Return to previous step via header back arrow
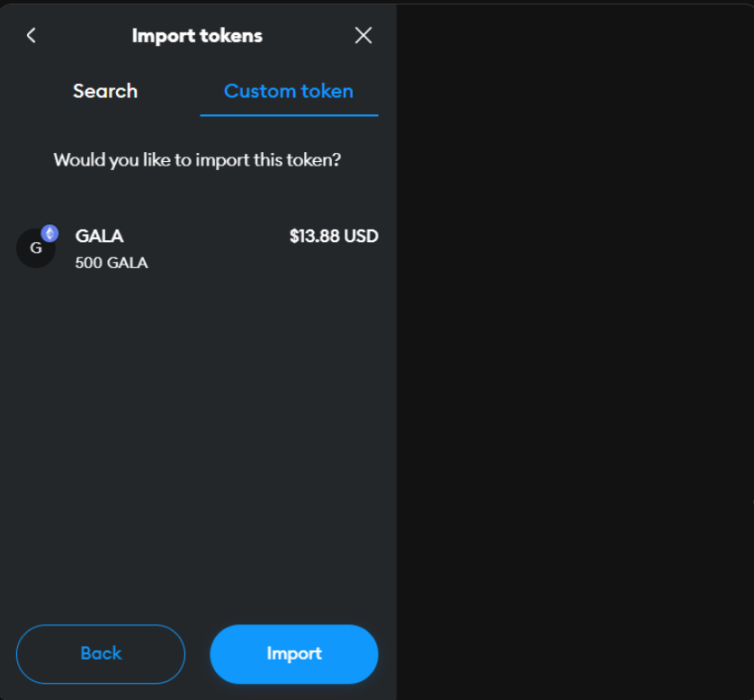The image size is (754, 700). pyautogui.click(x=31, y=35)
